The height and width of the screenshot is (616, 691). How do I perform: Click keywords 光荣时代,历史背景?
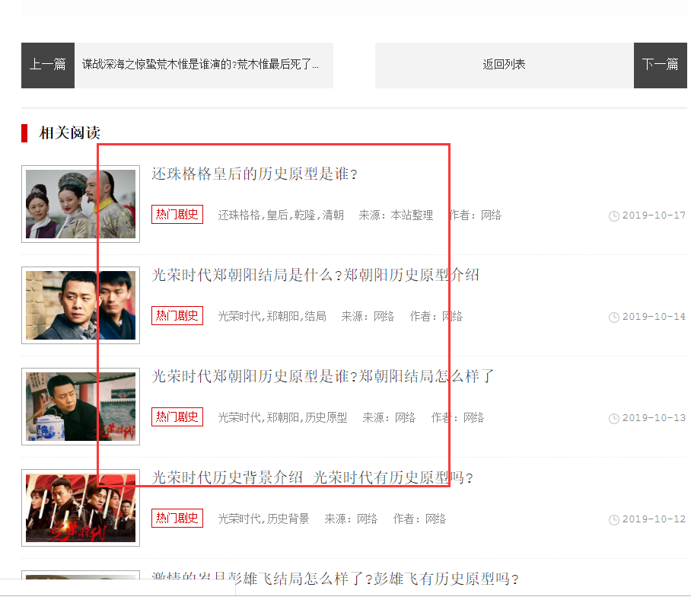coord(263,519)
